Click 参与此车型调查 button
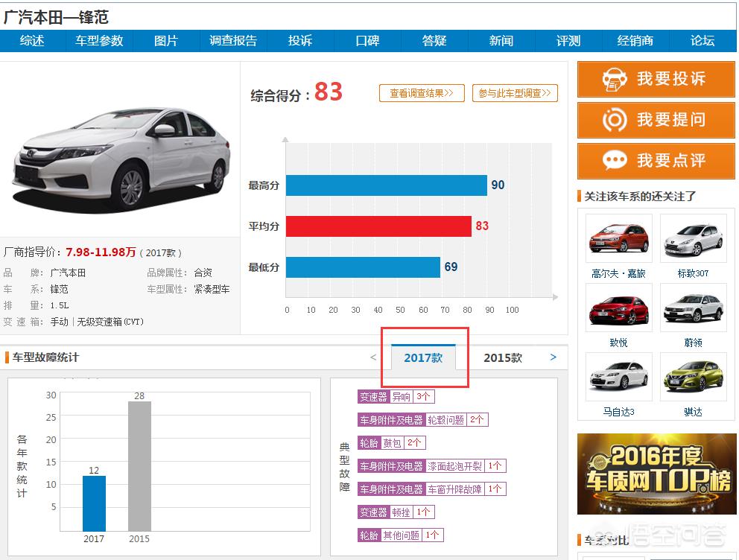 [x=515, y=93]
